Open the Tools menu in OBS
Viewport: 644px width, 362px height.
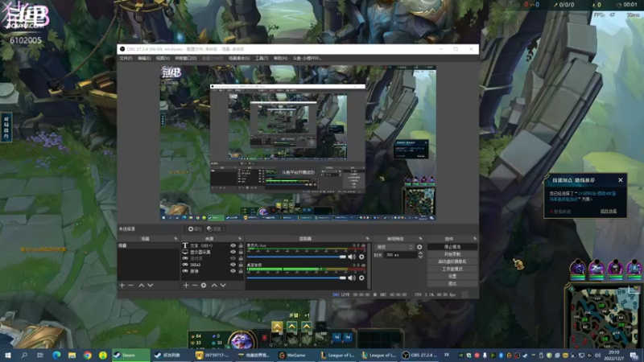coord(262,58)
